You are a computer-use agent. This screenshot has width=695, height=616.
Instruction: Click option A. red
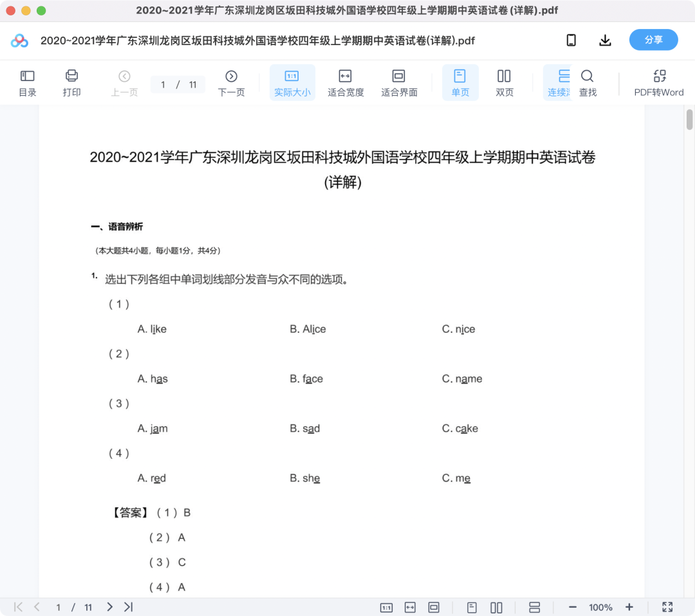tap(152, 478)
